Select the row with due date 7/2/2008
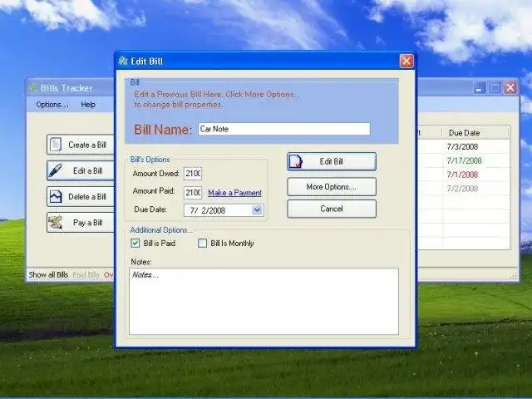The image size is (532, 399). 463,189
